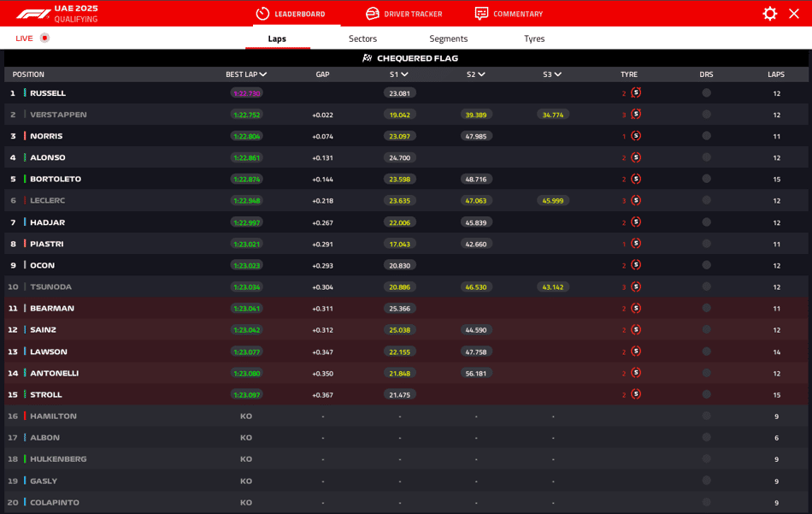This screenshot has height=514, width=812.
Task: Click Hadjar's DRS indicator dot
Action: (x=706, y=222)
